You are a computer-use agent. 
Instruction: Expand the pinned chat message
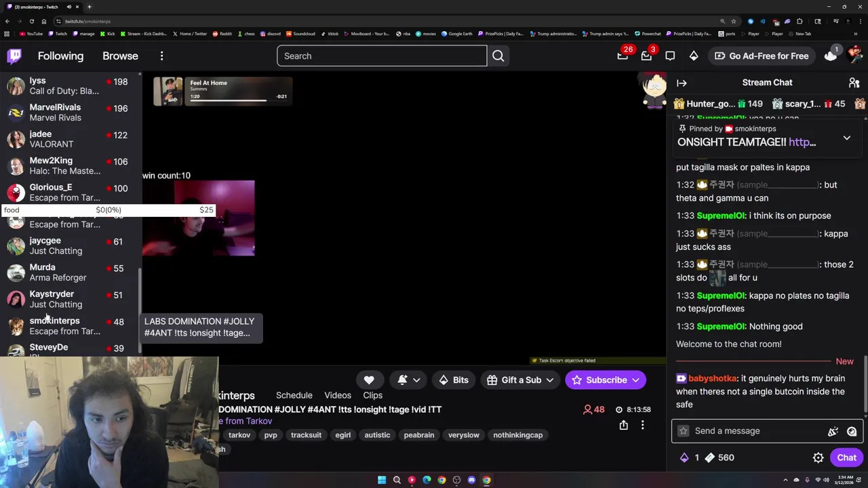point(846,138)
